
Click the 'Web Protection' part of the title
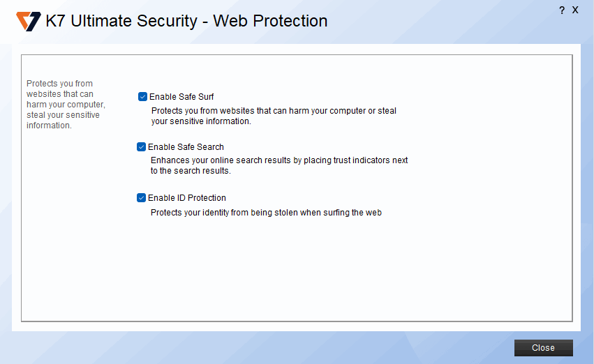270,22
